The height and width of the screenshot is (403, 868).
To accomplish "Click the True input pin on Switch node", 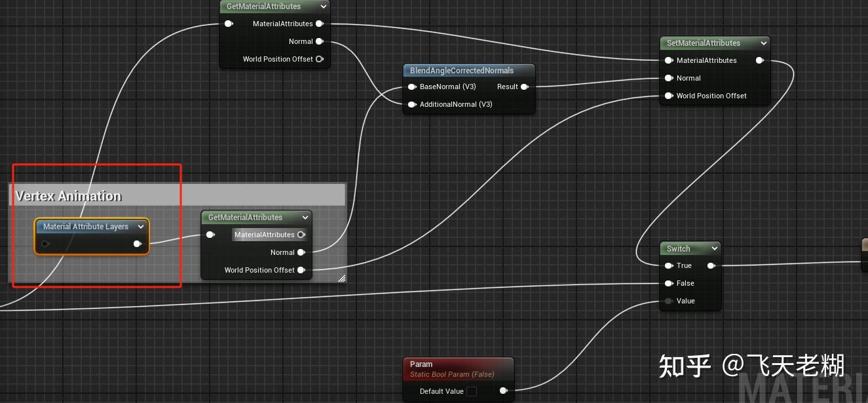I will pos(667,265).
